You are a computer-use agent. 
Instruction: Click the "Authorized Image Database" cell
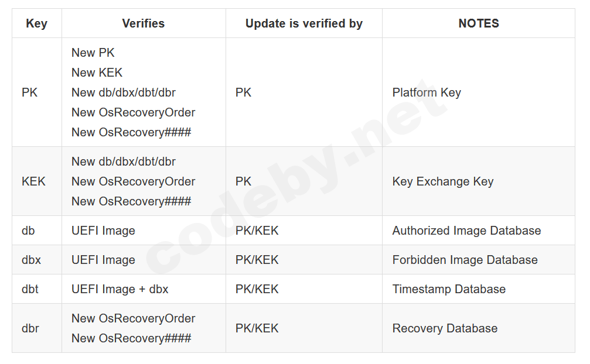point(466,231)
